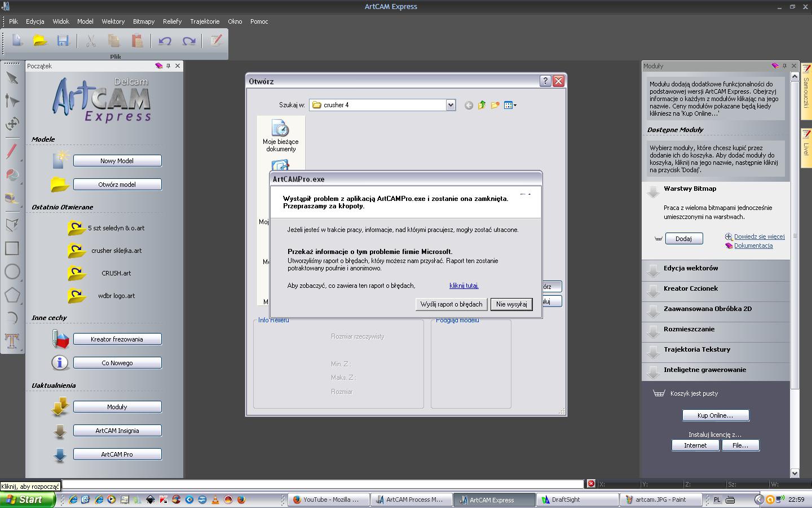Image resolution: width=812 pixels, height=508 pixels.
Task: Click the Paste clipboard icon in the toolbar
Action: point(137,40)
